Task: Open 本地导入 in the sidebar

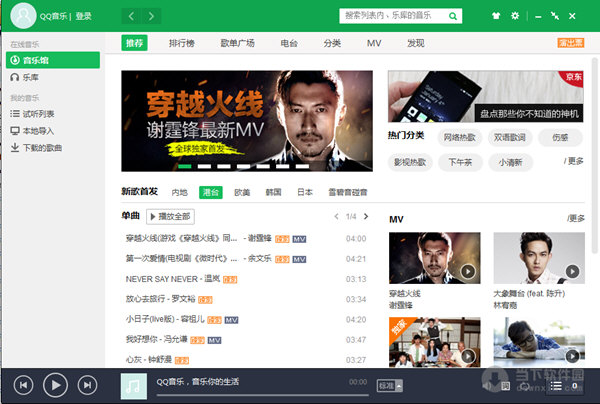Action: click(32, 131)
